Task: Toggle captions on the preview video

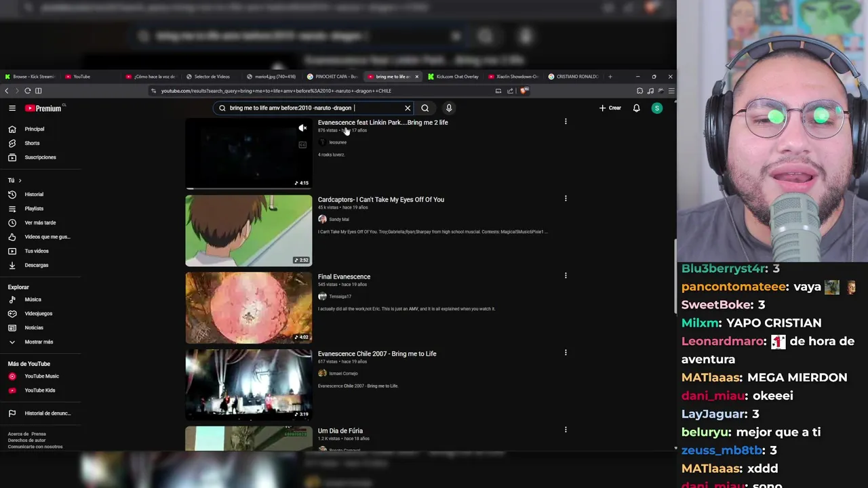Action: (x=302, y=145)
